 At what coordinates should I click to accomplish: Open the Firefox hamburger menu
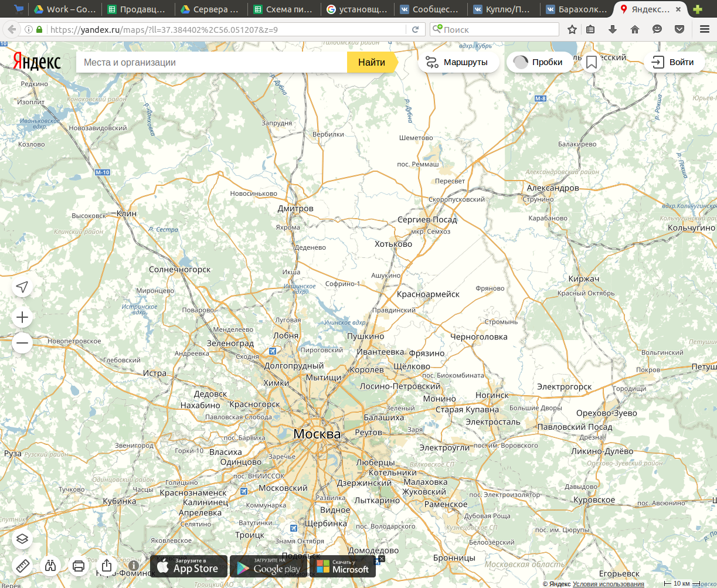point(705,29)
